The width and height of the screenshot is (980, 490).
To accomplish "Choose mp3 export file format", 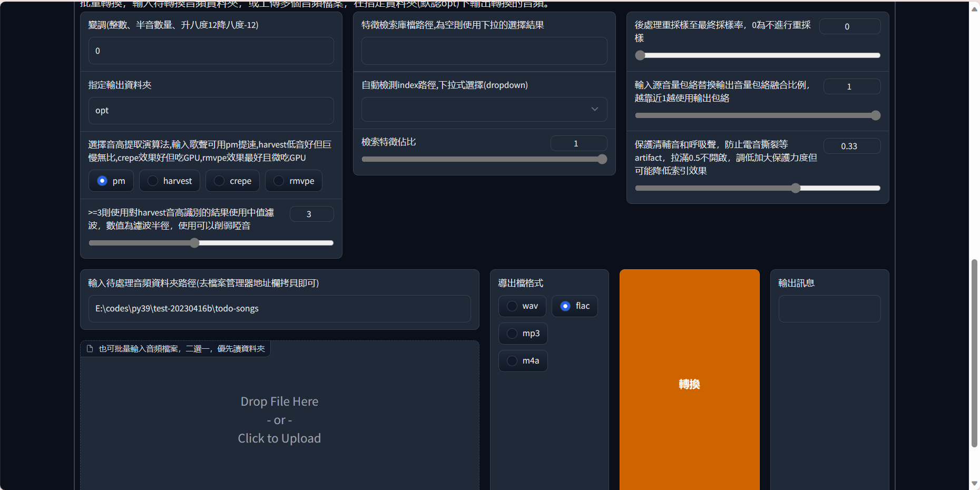I will pos(523,334).
